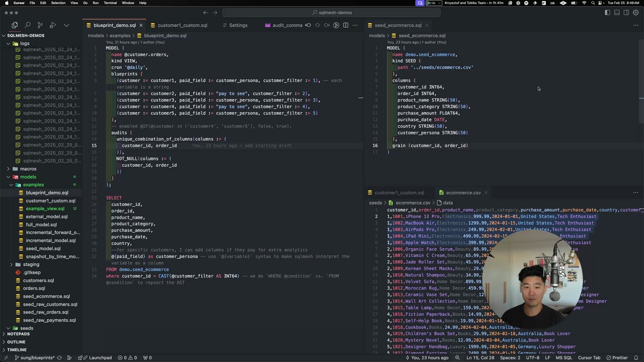
Task: Open the Explorer view icon
Action: (15, 25)
